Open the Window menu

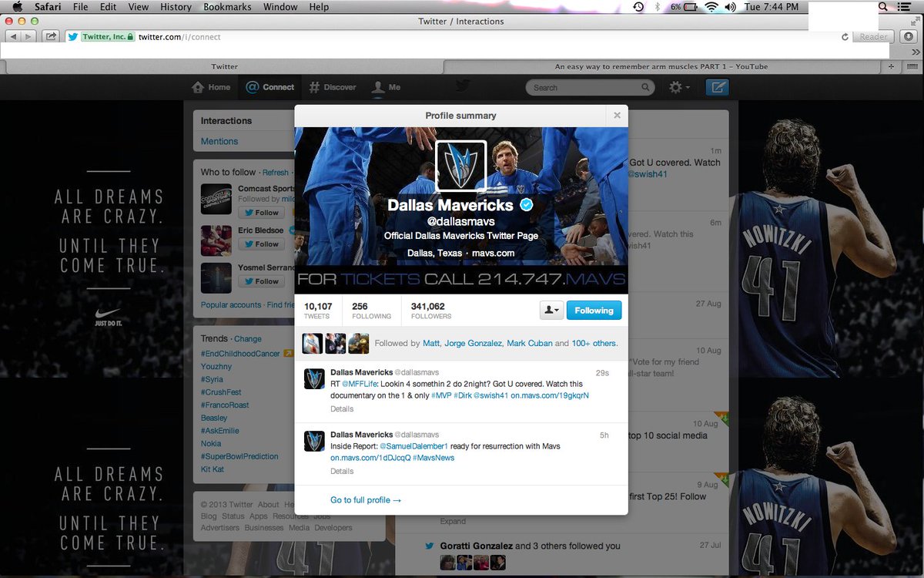(x=280, y=7)
